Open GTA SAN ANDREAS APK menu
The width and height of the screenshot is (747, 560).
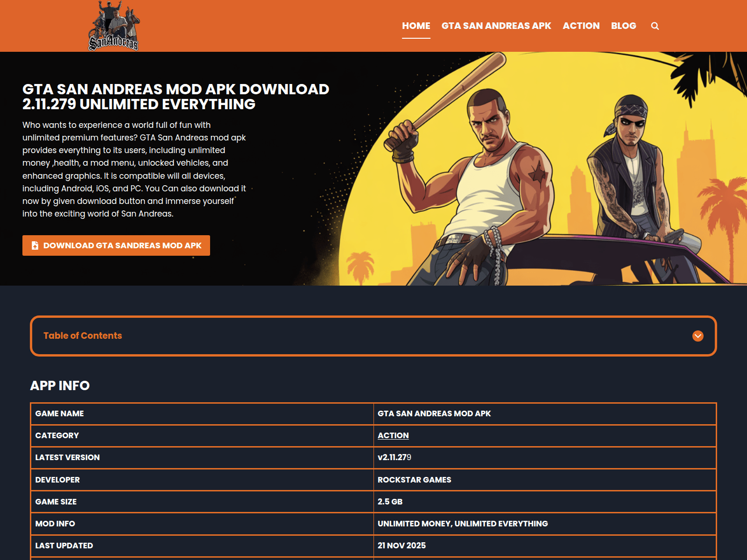[496, 26]
